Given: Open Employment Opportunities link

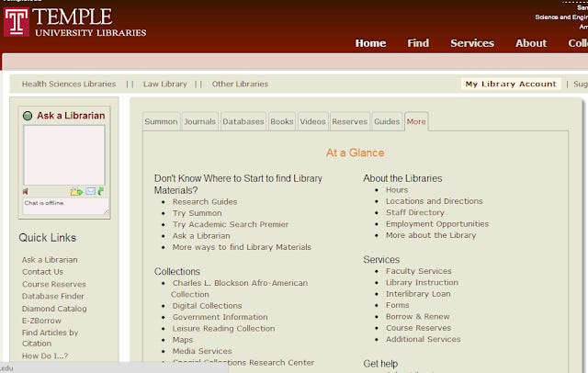Looking at the screenshot, I should pyautogui.click(x=437, y=224).
